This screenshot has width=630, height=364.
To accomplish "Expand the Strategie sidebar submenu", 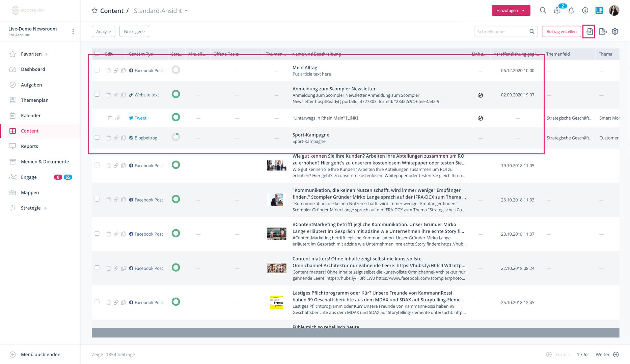I will [x=46, y=208].
